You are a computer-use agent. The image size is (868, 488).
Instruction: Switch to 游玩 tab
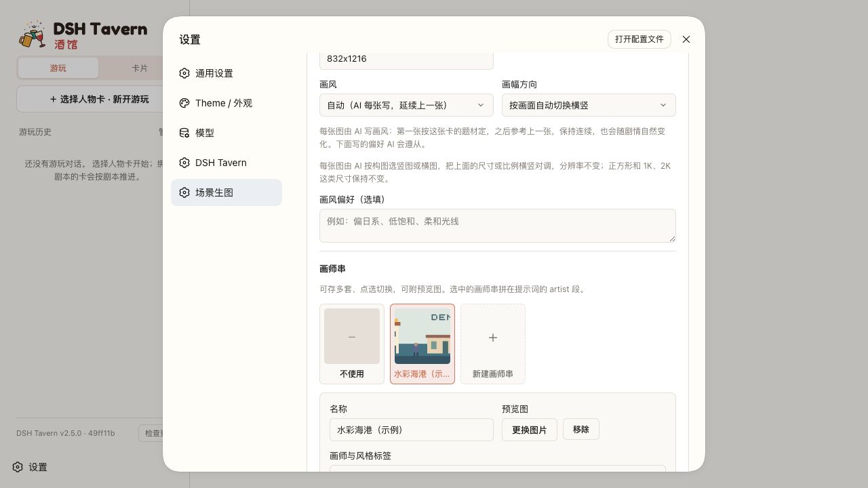pos(58,68)
